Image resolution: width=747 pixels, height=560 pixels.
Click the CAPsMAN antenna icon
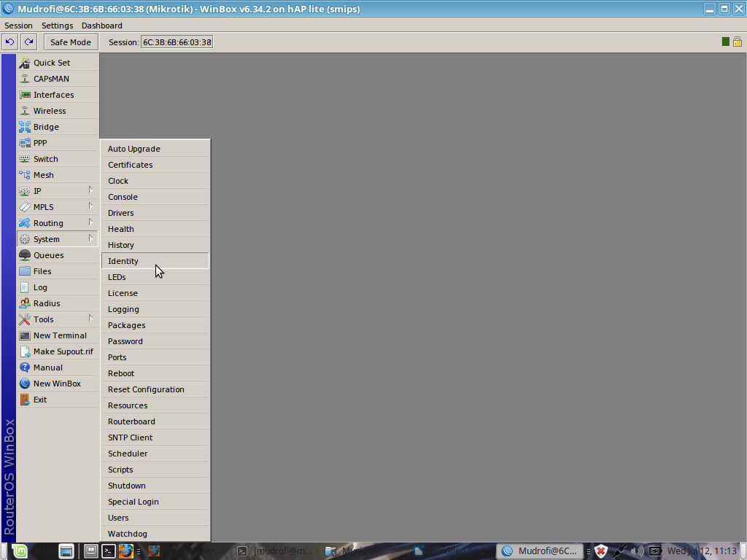pyautogui.click(x=24, y=79)
